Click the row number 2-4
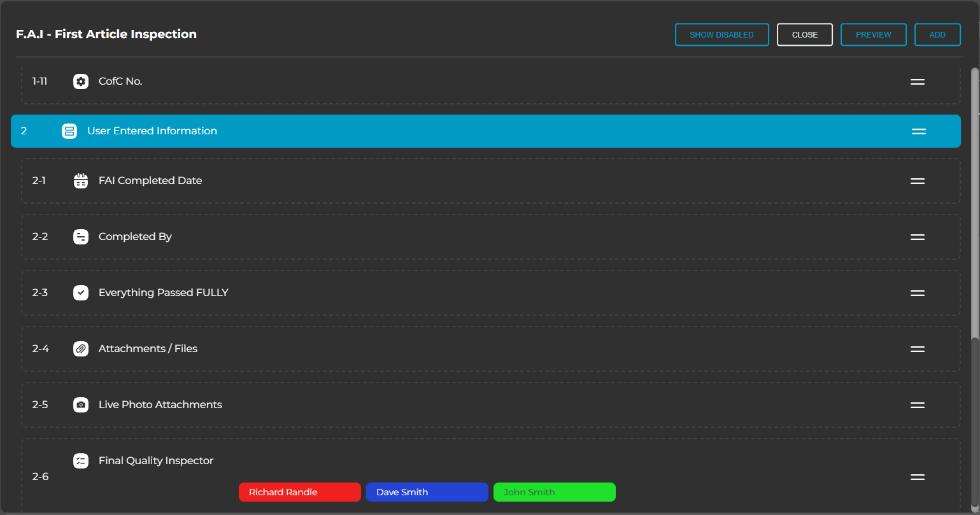This screenshot has height=515, width=980. click(x=41, y=349)
